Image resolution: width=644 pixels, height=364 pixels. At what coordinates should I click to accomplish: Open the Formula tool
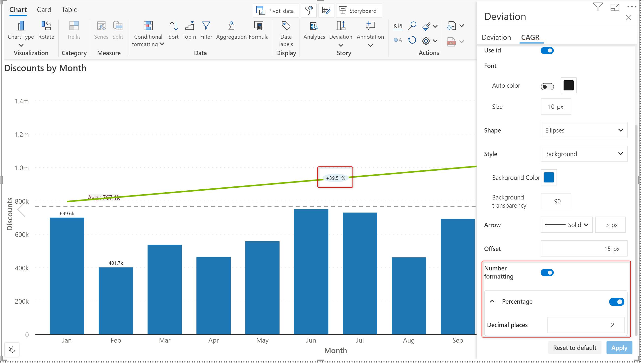tap(258, 26)
